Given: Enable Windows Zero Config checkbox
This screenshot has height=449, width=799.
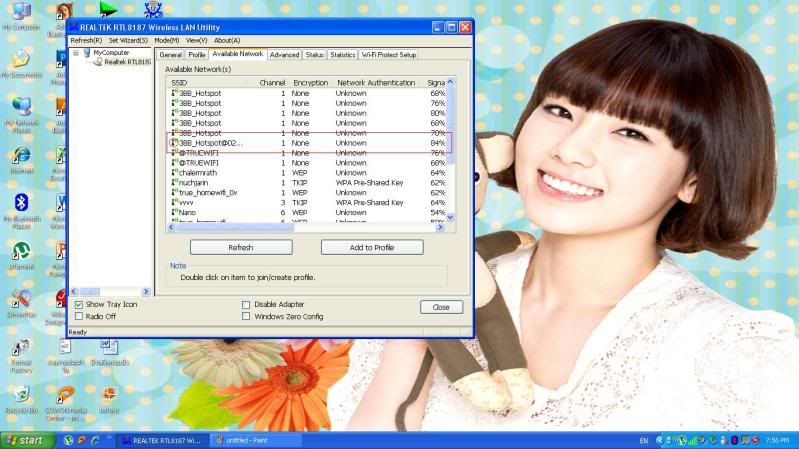Looking at the screenshot, I should pos(246,316).
